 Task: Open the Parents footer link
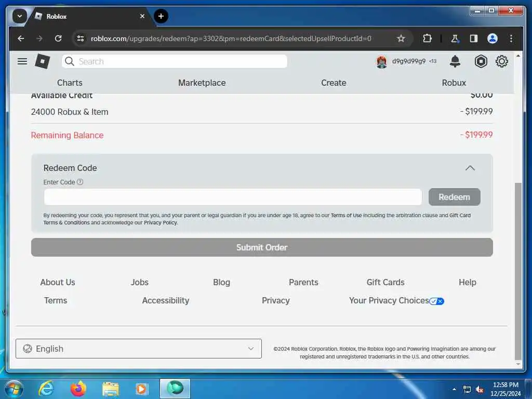click(x=303, y=282)
